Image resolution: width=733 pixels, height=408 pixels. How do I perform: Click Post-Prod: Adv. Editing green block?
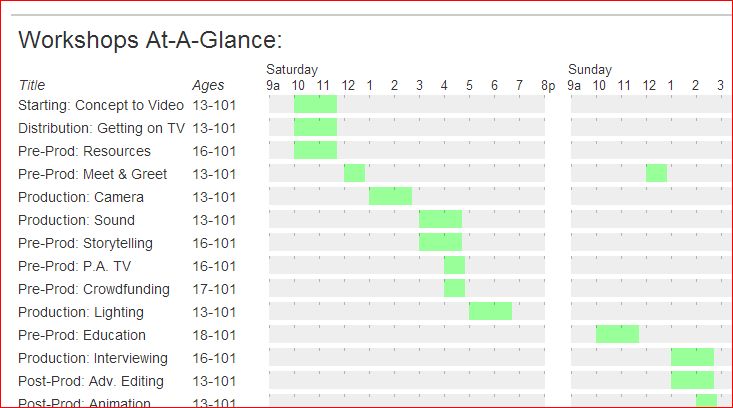click(x=692, y=380)
